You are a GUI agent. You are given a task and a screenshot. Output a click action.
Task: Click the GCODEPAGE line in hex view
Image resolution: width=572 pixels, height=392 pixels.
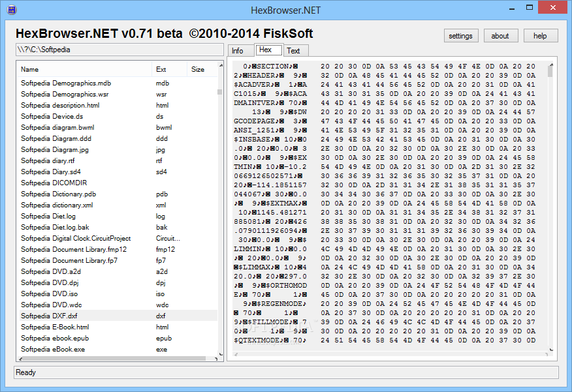pos(270,121)
